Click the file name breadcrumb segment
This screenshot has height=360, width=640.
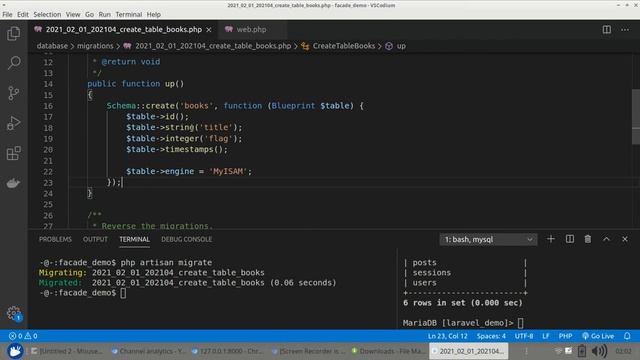pos(213,46)
